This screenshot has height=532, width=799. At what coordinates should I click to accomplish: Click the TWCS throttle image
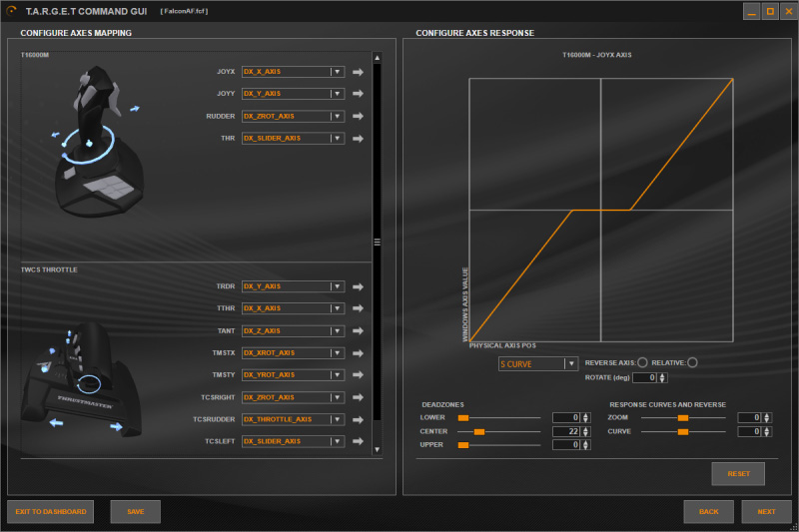pyautogui.click(x=82, y=379)
